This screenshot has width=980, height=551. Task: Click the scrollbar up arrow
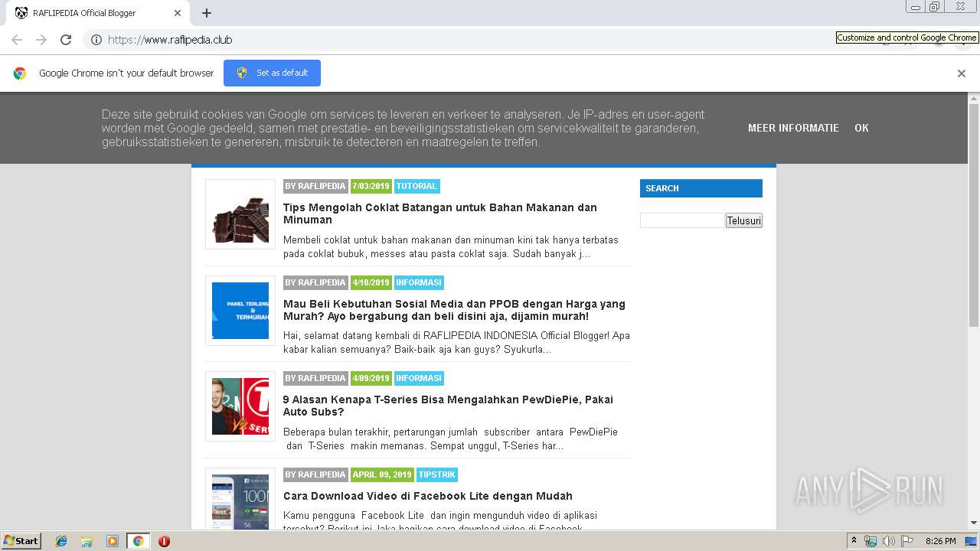974,99
